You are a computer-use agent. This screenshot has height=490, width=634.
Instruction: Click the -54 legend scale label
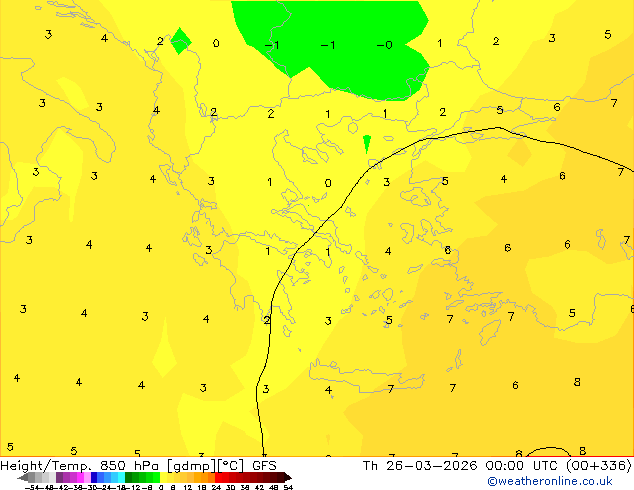pyautogui.click(x=32, y=488)
